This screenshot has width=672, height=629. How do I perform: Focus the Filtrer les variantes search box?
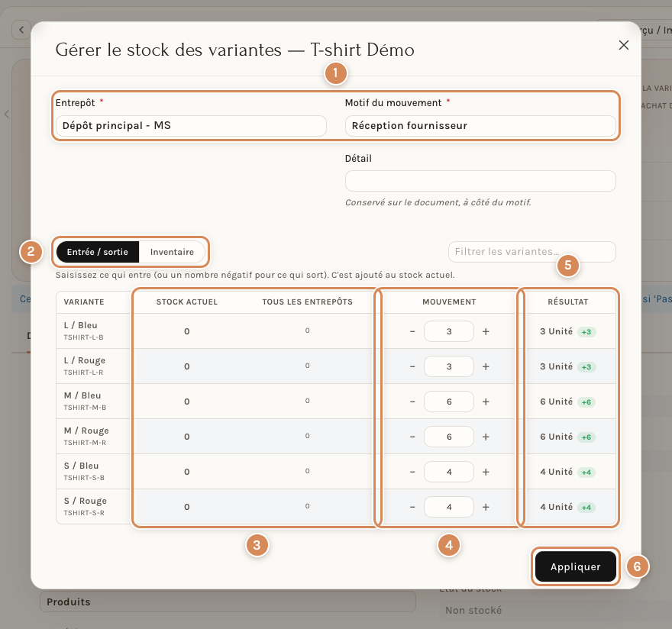(531, 251)
